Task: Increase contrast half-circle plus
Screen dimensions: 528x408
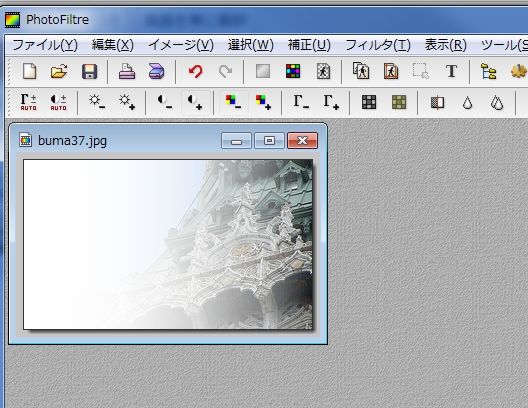Action: [x=195, y=102]
